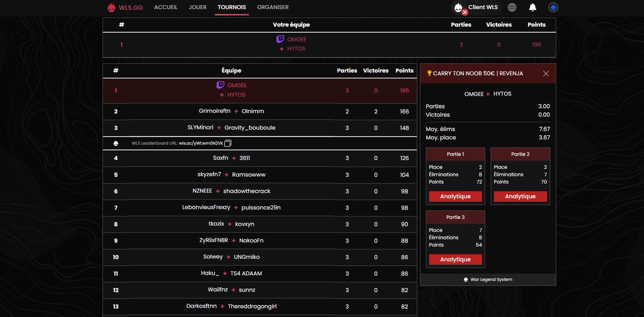Click HYTOS in the Votre équipe box
The image size is (644, 317).
point(296,49)
